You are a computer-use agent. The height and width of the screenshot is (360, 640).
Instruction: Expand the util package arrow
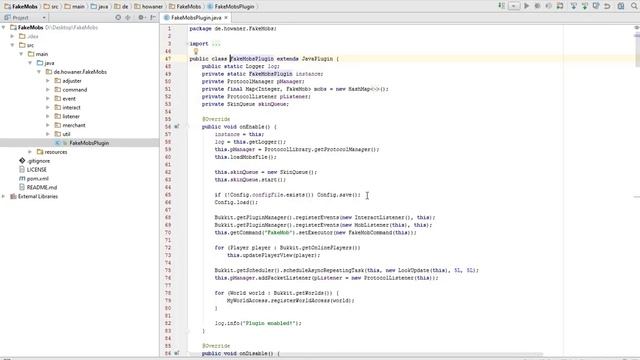[48, 134]
